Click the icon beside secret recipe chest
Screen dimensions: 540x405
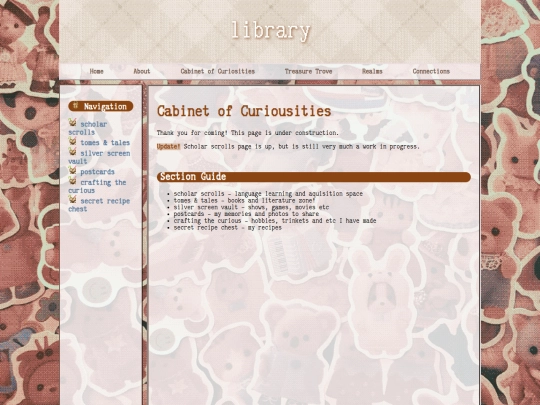(72, 199)
